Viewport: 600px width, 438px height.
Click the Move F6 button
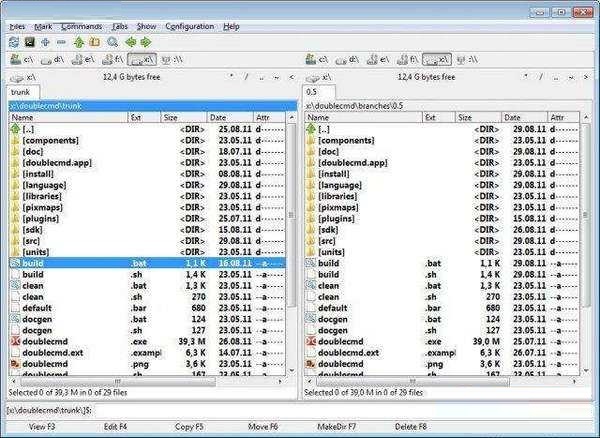click(x=263, y=427)
